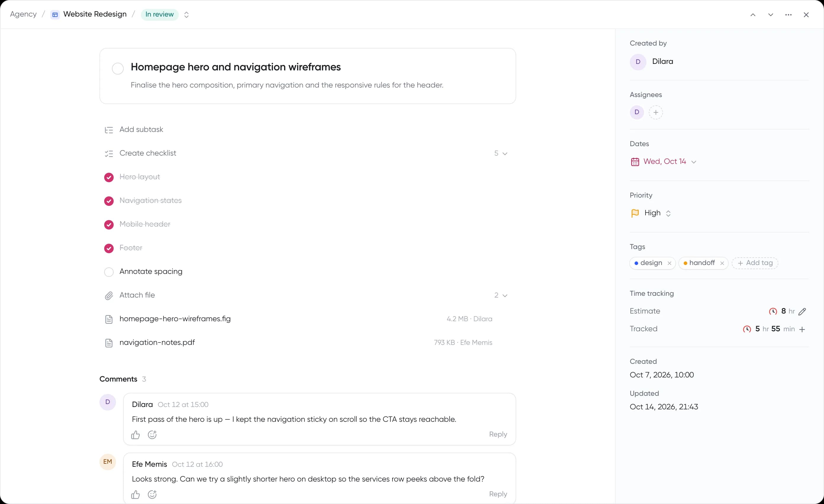
Task: Click the task description text
Action: pos(287,85)
